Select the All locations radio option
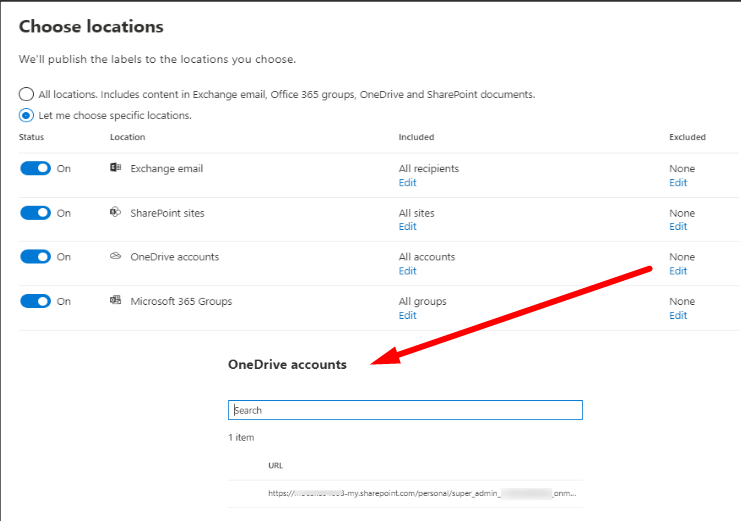741x521 pixels. (x=26, y=95)
